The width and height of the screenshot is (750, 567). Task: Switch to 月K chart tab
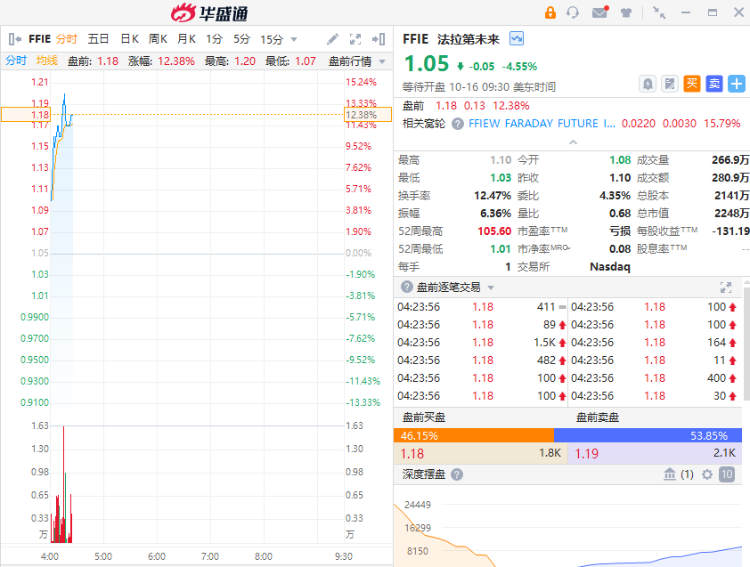[x=186, y=39]
